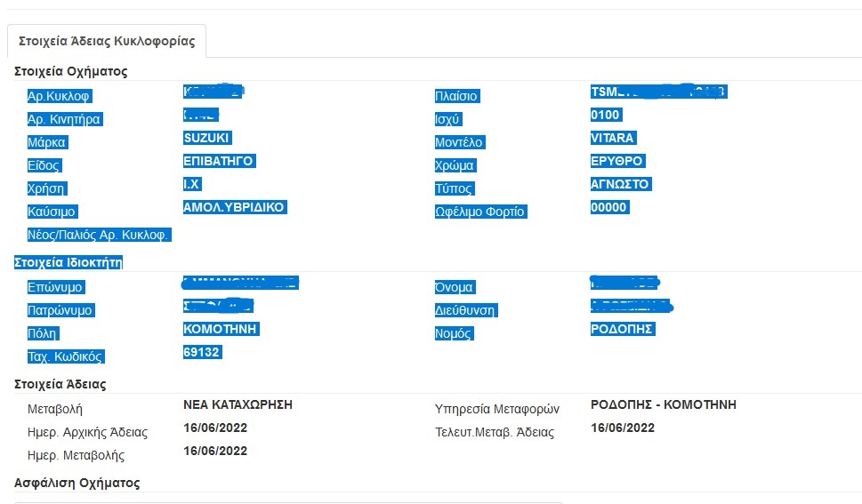Select the payload value 00000
Viewport: 862px width, 504px height.
click(608, 207)
